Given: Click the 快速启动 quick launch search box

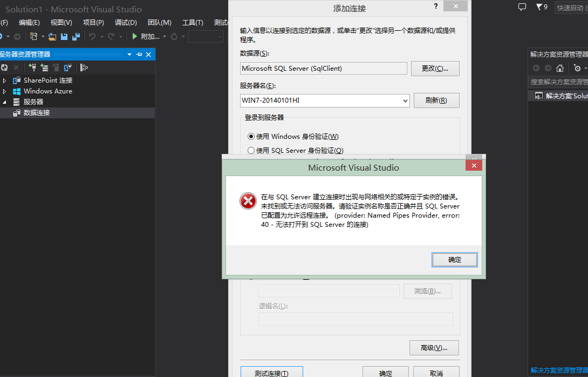Looking at the screenshot, I should tap(571, 8).
